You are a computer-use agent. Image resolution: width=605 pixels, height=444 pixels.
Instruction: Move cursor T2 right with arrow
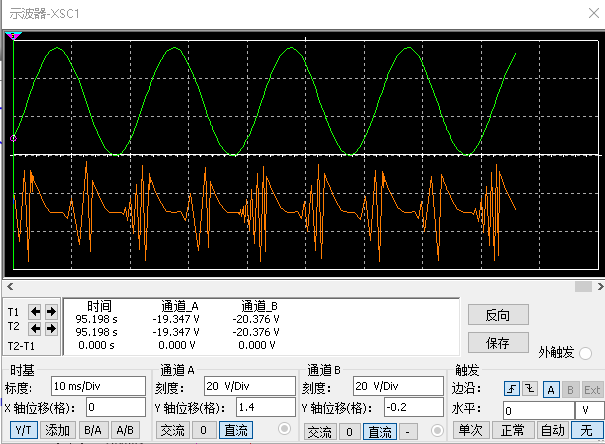point(51,329)
